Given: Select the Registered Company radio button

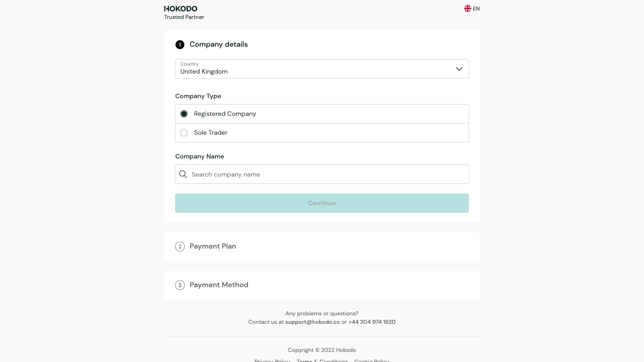Looking at the screenshot, I should click(184, 114).
